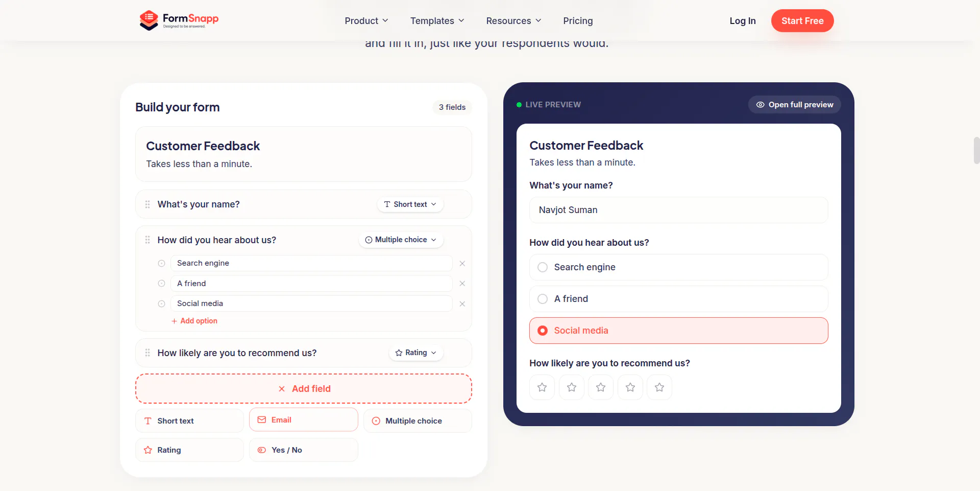Grab the drag handle for "How did you hear about us?"
Screen dimensions: 980x491
pos(148,240)
